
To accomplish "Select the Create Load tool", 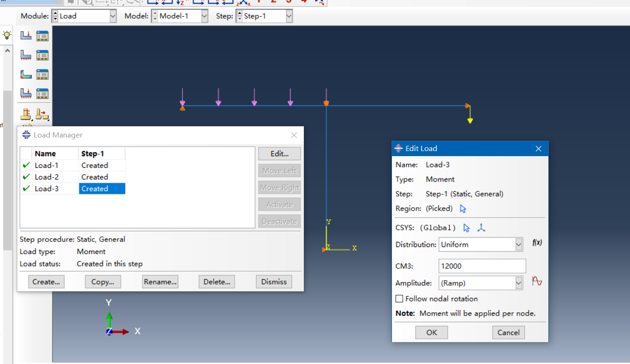I will tap(26, 35).
